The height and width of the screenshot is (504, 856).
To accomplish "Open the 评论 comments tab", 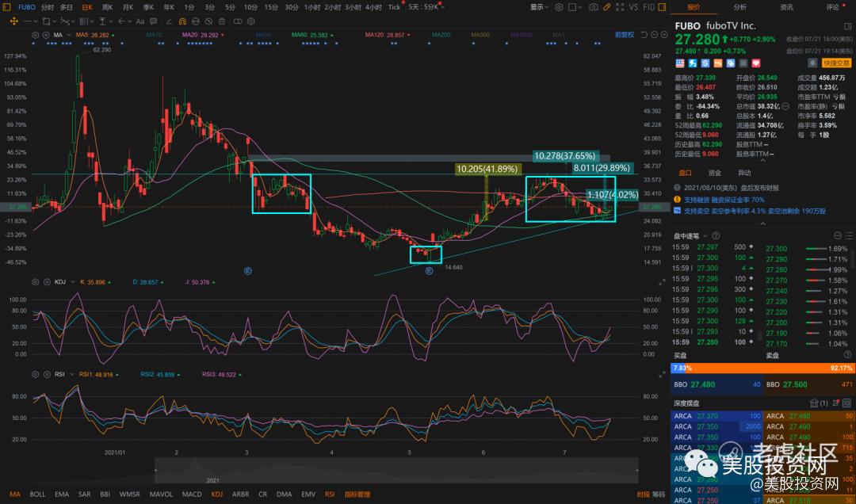I will [832, 7].
